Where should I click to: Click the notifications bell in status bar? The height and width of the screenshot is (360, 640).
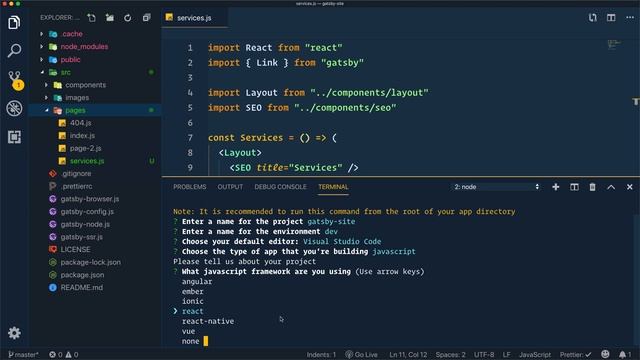tap(624, 354)
